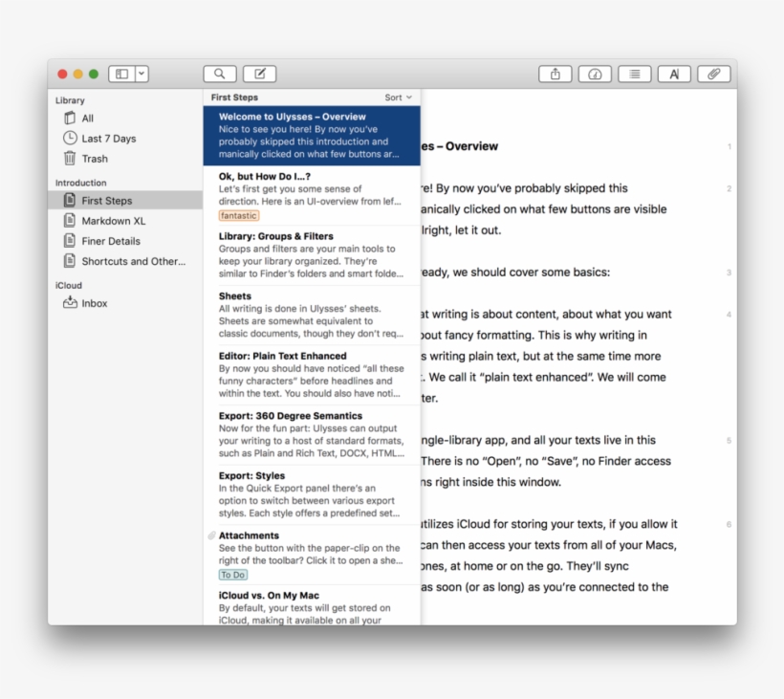Select the Last 7 Days filter
Viewport: 784px width, 699px height.
click(108, 139)
